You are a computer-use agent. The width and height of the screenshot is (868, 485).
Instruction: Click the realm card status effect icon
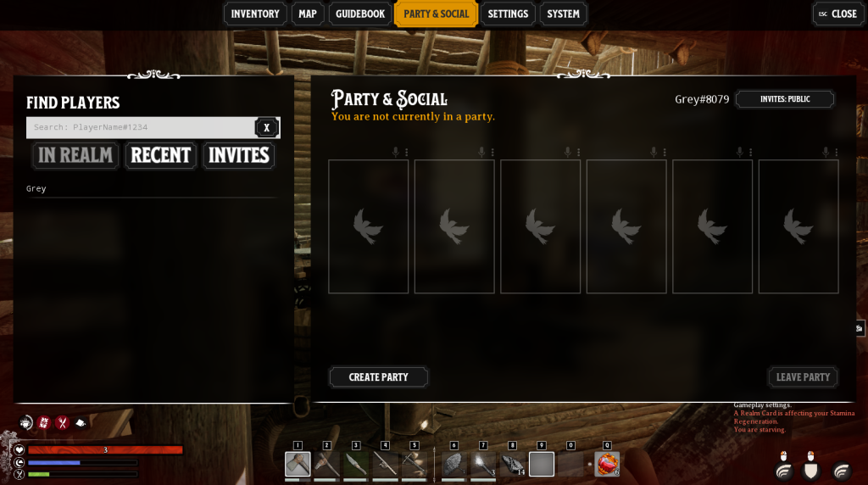tap(44, 423)
